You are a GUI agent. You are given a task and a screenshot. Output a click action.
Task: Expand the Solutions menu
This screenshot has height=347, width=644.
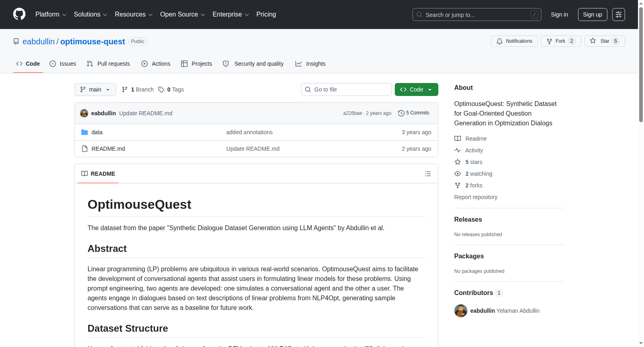(91, 15)
